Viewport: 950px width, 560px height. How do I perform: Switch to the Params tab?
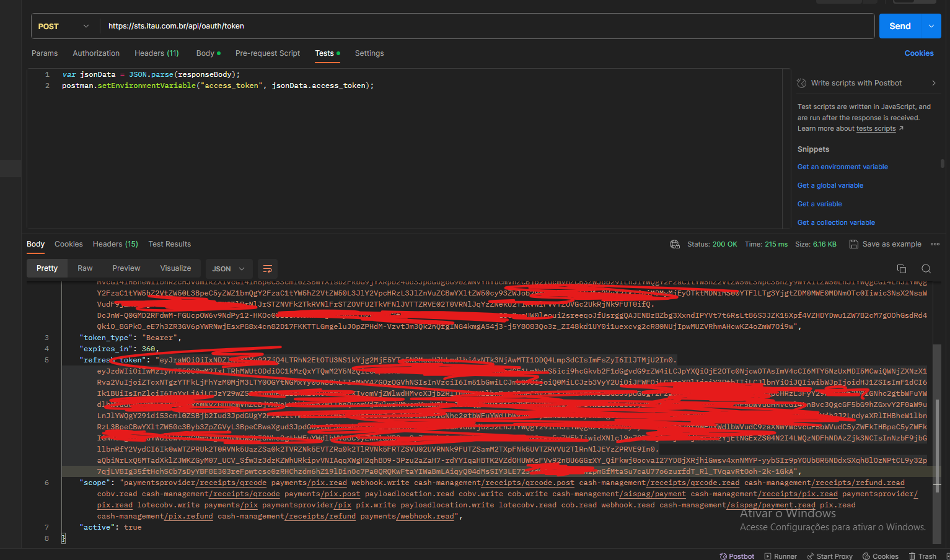pos(45,53)
